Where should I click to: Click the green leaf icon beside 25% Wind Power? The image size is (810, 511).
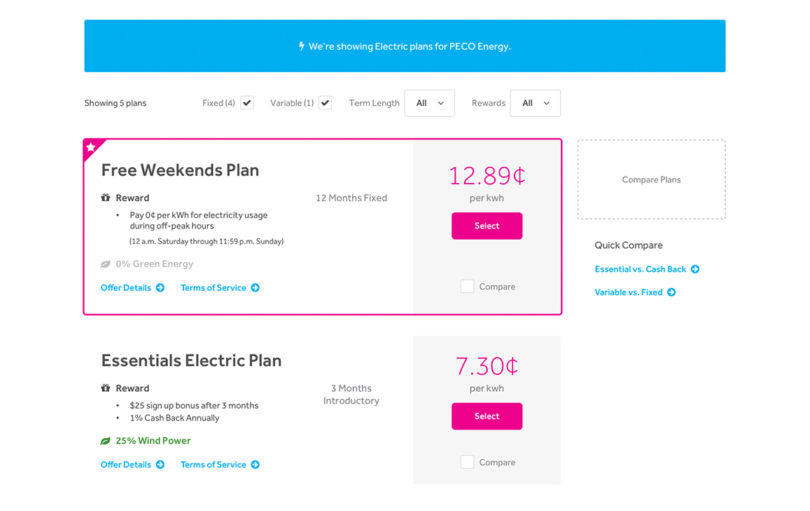[x=105, y=441]
